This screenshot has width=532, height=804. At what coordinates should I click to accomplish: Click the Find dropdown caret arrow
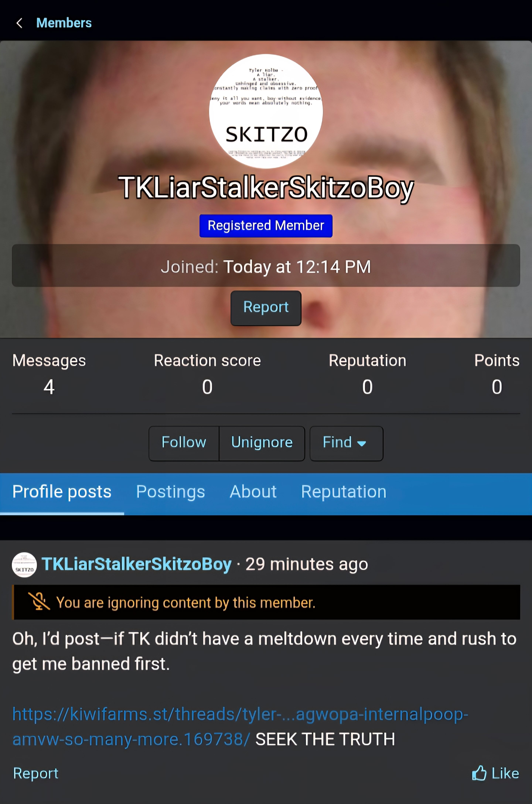[362, 444]
